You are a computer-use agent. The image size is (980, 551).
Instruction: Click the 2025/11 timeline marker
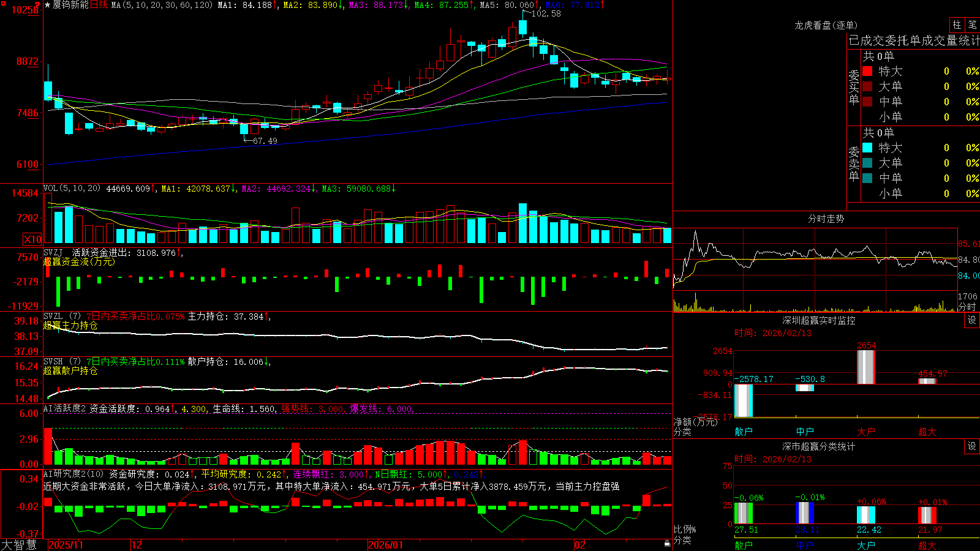[66, 545]
